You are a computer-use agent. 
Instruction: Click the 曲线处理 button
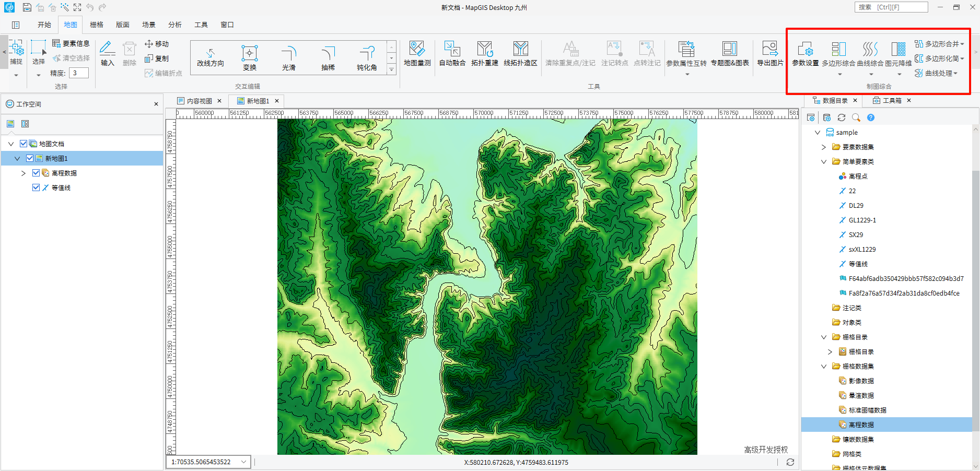(939, 73)
